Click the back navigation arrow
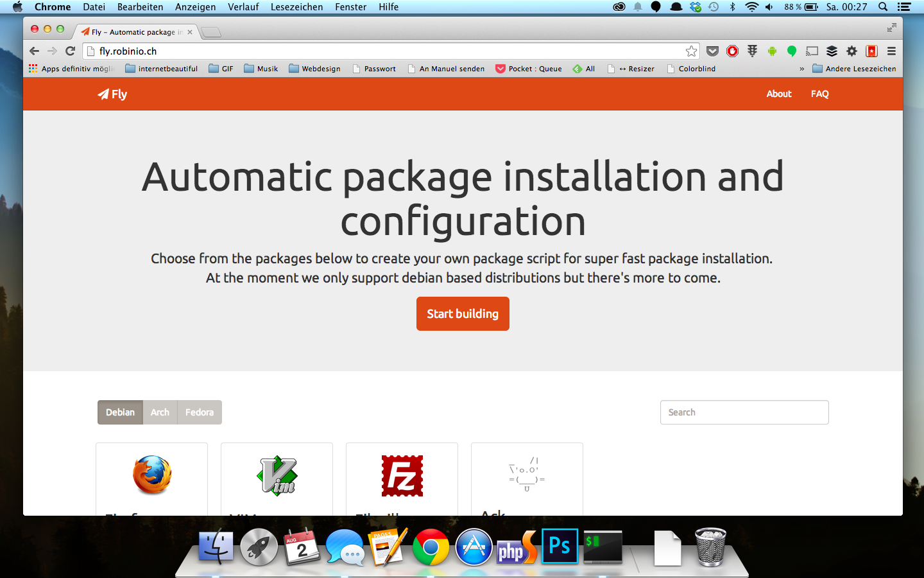 click(x=35, y=51)
